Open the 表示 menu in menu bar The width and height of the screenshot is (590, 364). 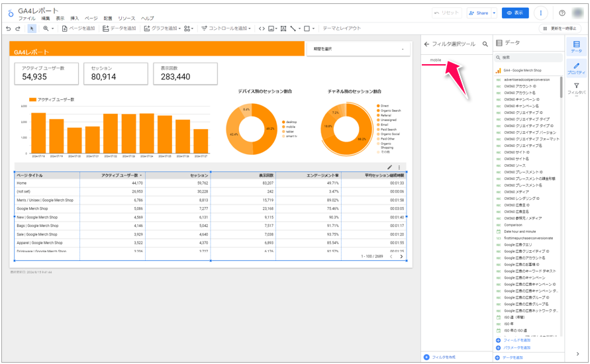coord(60,19)
